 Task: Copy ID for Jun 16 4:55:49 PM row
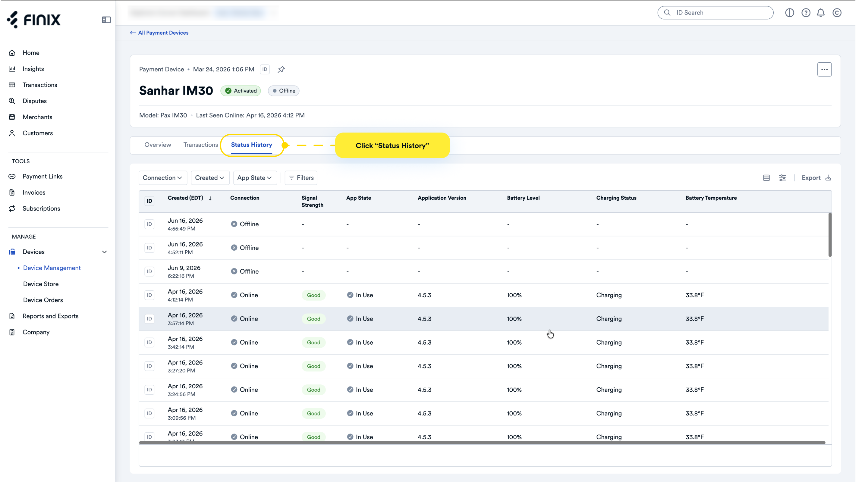[x=149, y=224]
